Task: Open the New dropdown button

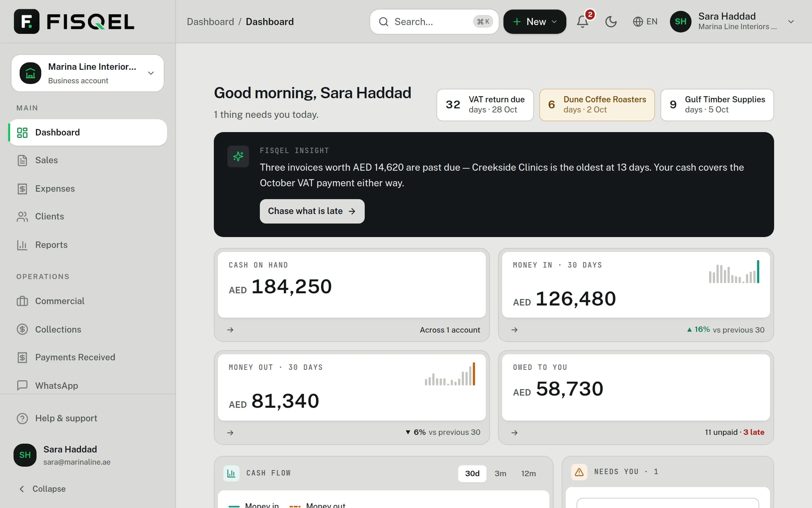Action: tap(535, 22)
